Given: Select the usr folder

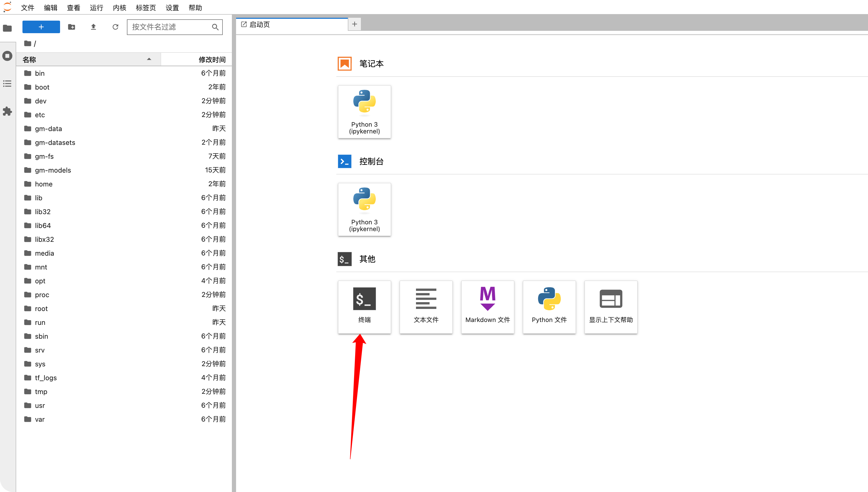Looking at the screenshot, I should 124,406.
